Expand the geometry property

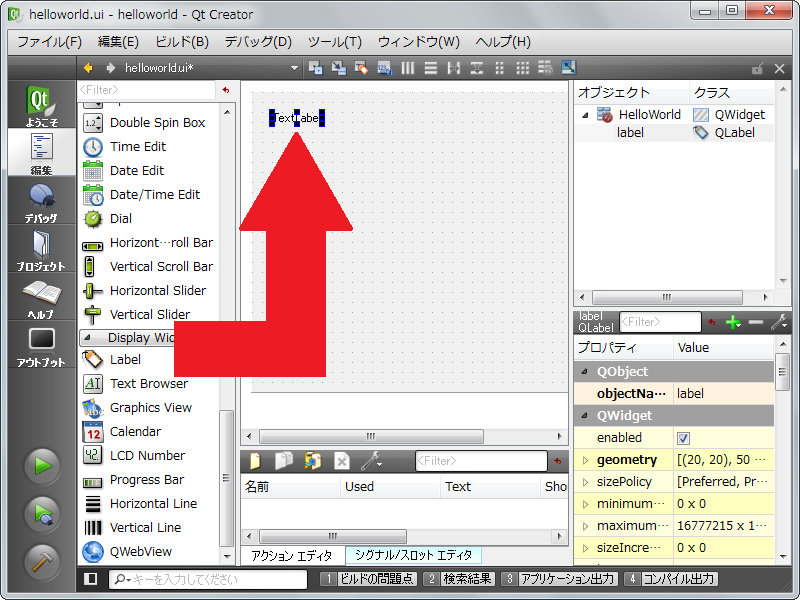click(x=586, y=460)
